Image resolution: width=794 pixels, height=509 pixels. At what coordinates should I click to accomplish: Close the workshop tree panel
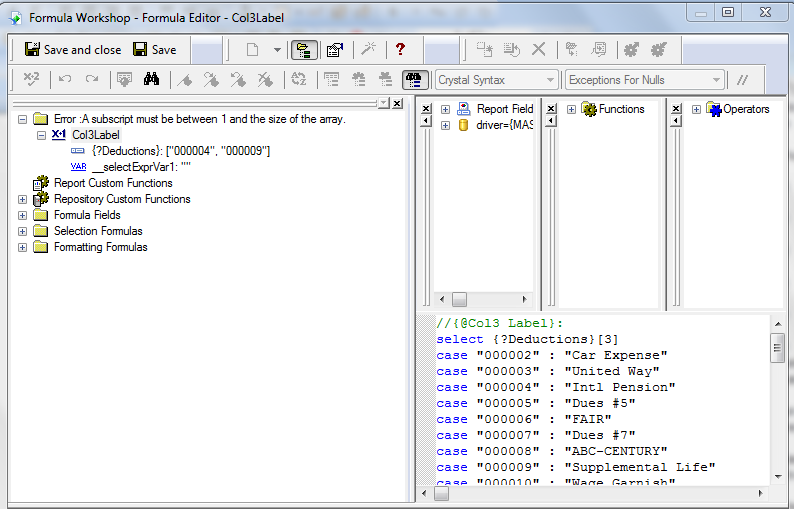(398, 103)
